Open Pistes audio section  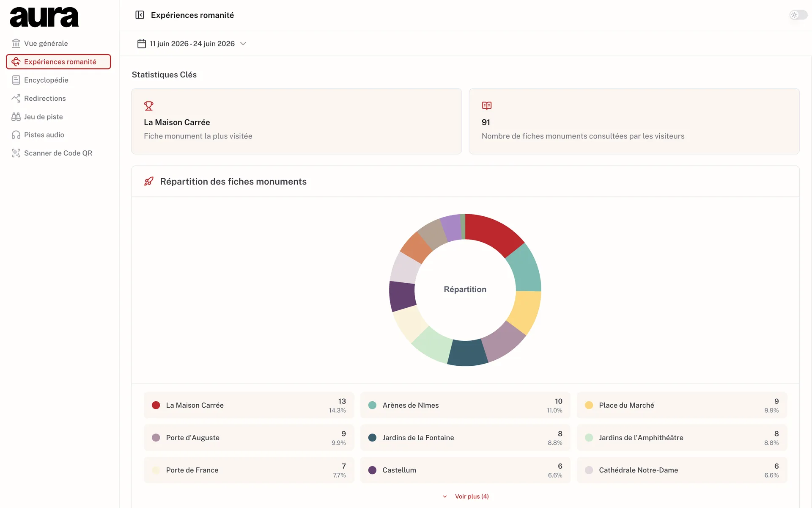click(58, 135)
